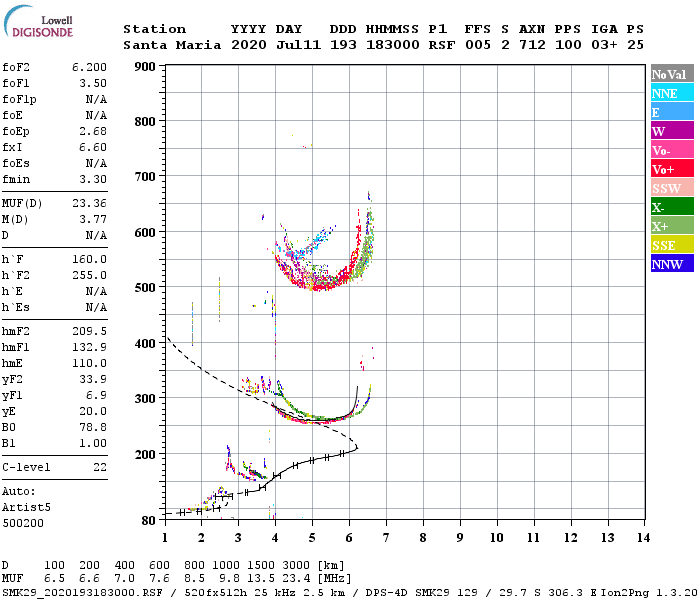Viewport: 700px width, 600px height.
Task: Click the IGA value 03+
Action: click(x=604, y=45)
